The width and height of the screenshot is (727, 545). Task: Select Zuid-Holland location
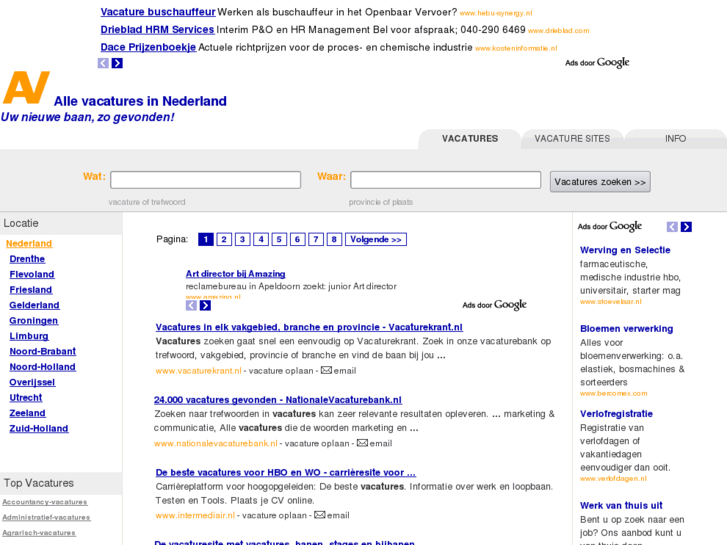click(39, 428)
